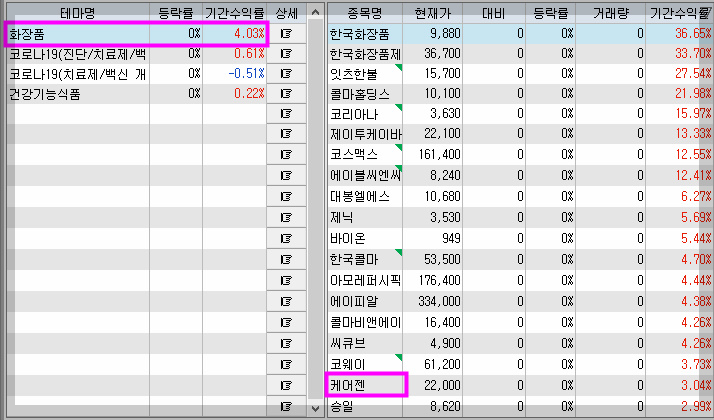Screen dimensions: 714x420
Task: Select stock 콜마홀딩스
Action: (x=360, y=94)
